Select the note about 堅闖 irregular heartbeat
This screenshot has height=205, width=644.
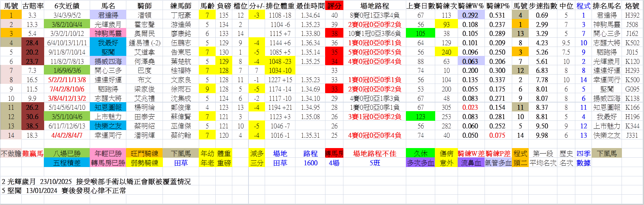(64, 191)
